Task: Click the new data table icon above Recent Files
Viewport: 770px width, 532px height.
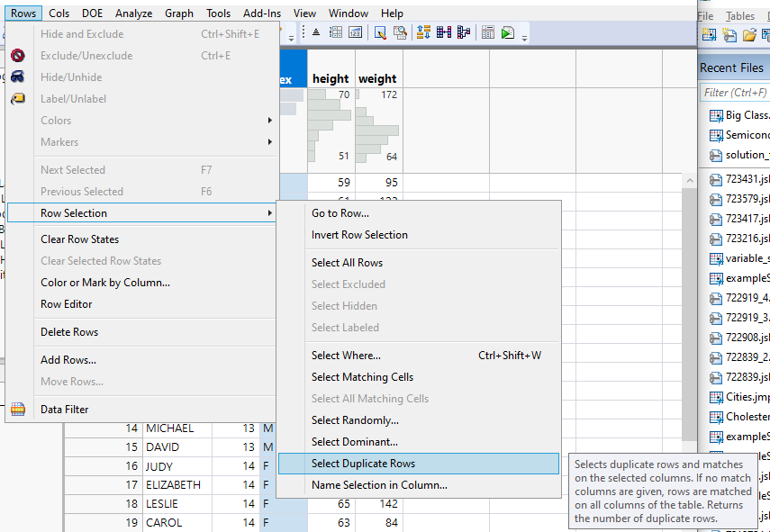Action: tap(709, 35)
